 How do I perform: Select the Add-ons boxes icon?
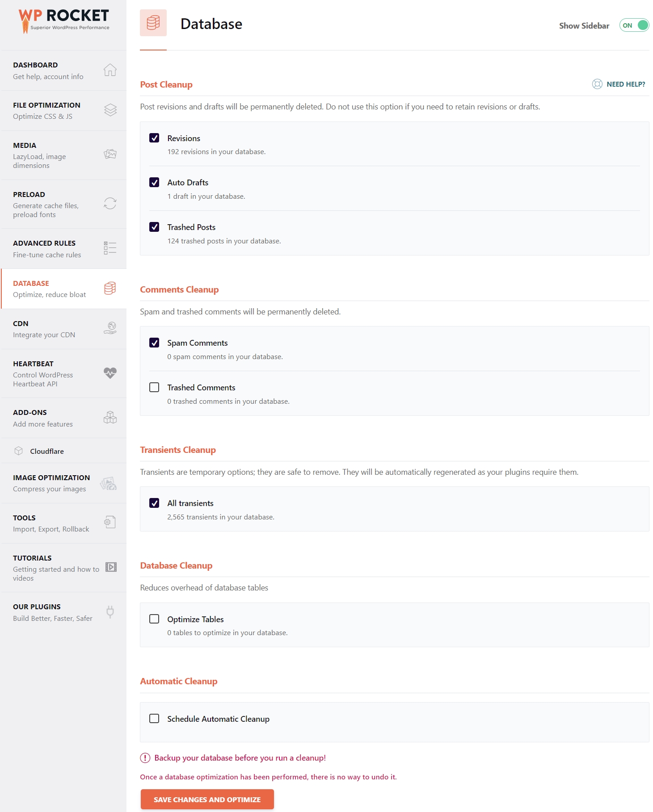click(110, 418)
